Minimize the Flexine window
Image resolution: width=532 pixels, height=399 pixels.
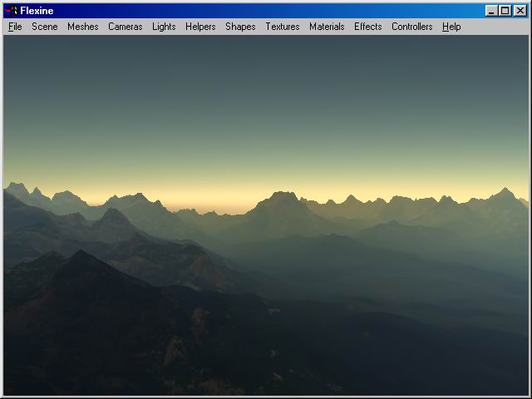491,11
